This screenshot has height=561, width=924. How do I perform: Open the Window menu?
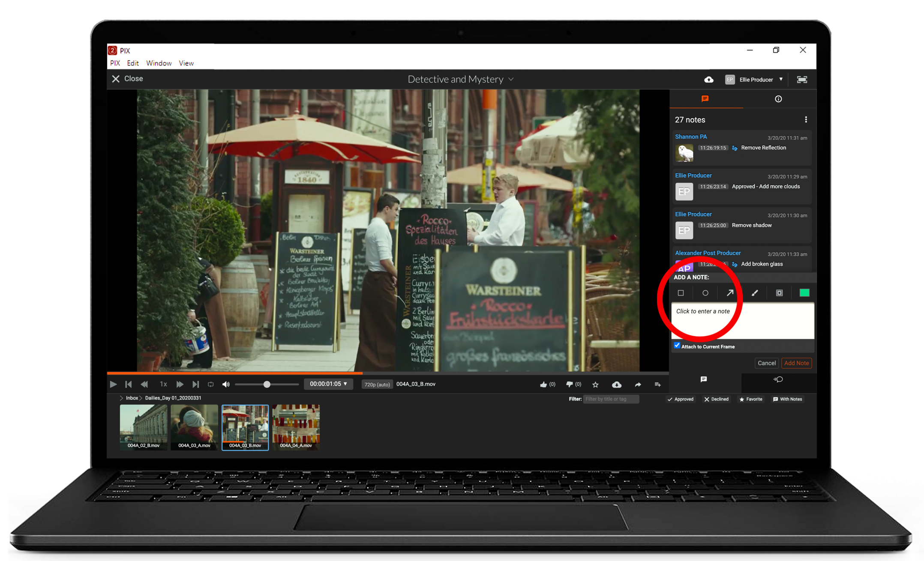159,63
